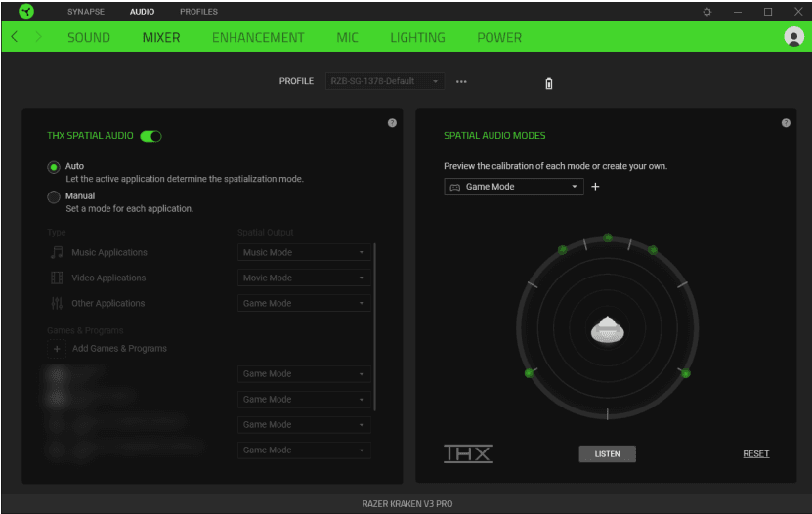The image size is (812, 514).
Task: Expand the Game Mode preview dropdown
Action: click(x=514, y=187)
